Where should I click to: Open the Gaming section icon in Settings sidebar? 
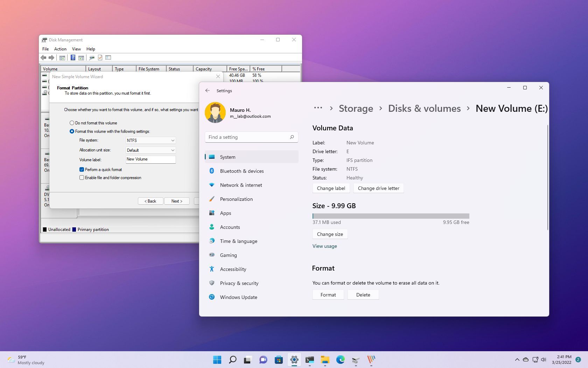[212, 255]
